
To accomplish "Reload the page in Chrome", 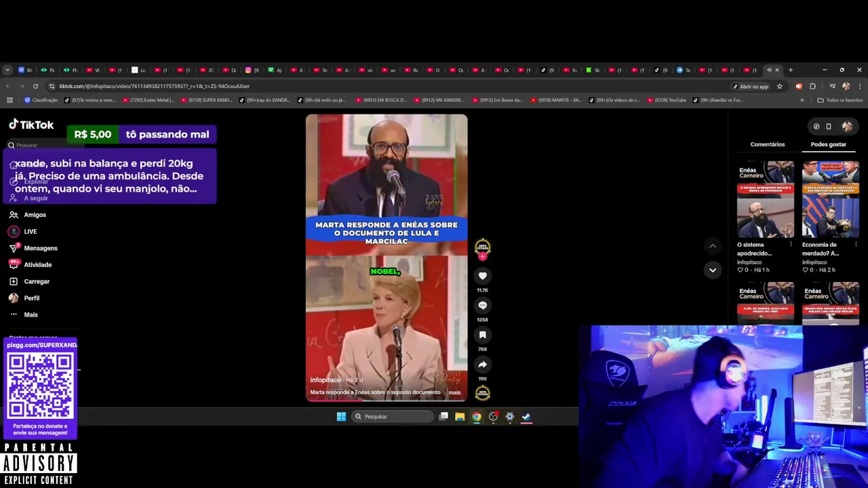I will tap(35, 86).
